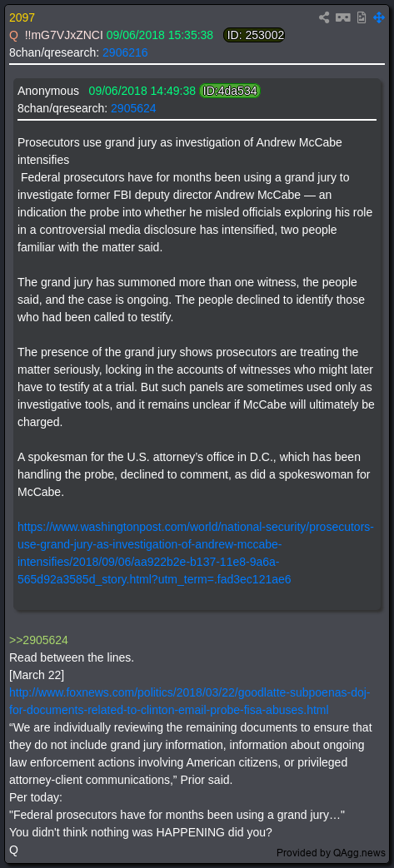Screen dimensions: 394x868
Task: Click the blue move arrows icon
Action: [x=379, y=17]
